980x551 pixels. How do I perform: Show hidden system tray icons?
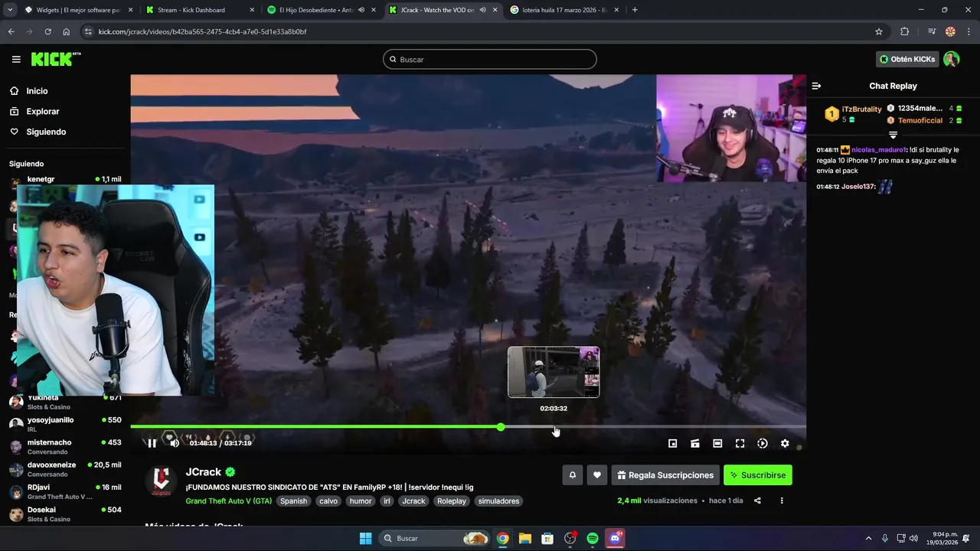pyautogui.click(x=868, y=538)
